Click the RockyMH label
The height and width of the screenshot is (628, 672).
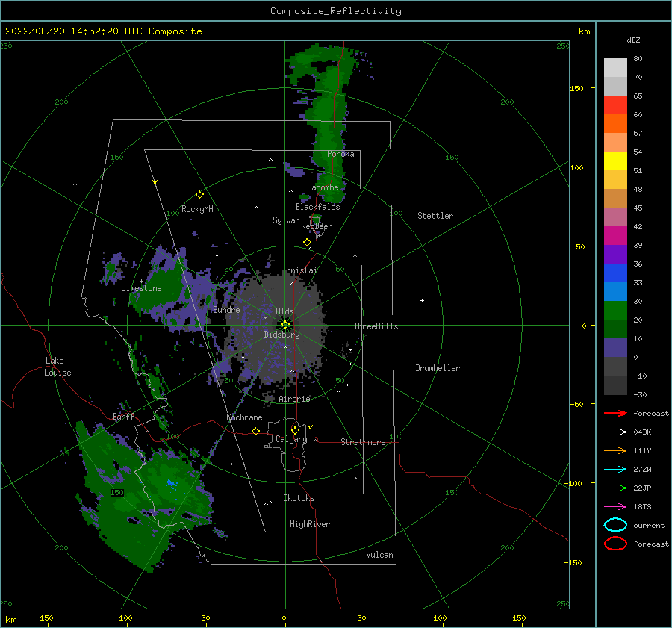point(197,209)
